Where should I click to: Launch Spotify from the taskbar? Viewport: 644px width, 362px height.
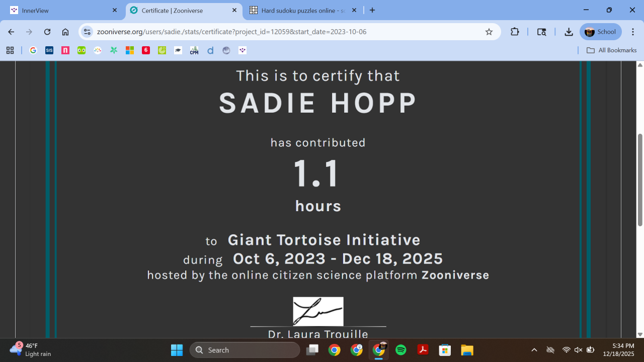(401, 350)
